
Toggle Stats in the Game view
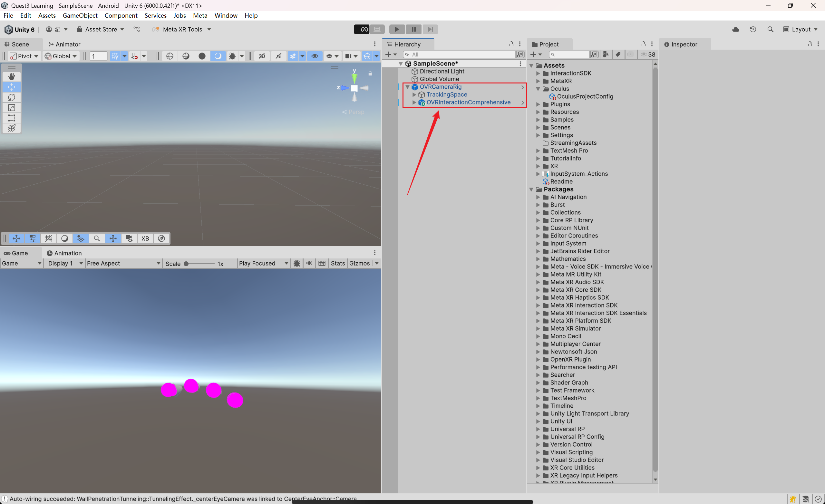[x=338, y=264]
